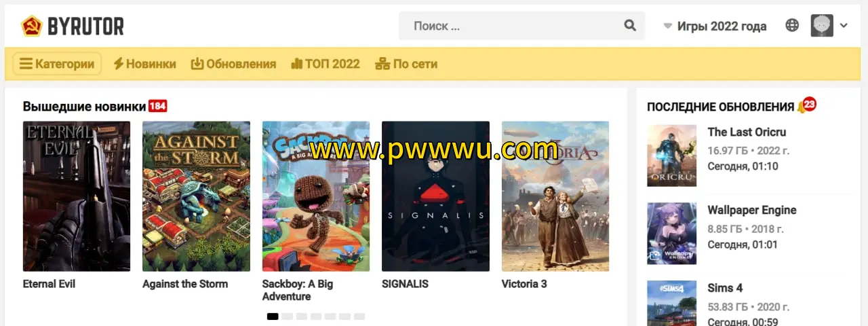868x326 pixels.
Task: Open the globe language icon
Action: click(792, 26)
